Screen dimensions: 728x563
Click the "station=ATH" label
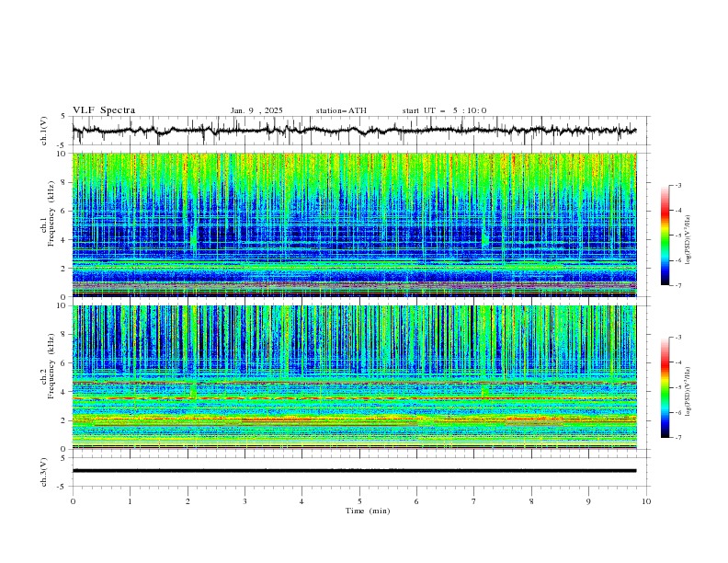[341, 110]
